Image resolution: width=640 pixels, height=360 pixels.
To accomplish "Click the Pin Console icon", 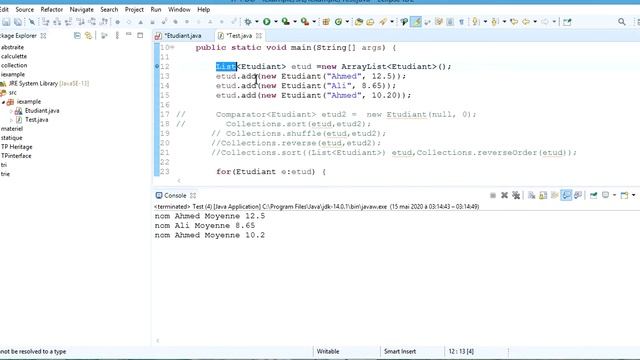I will (x=593, y=196).
